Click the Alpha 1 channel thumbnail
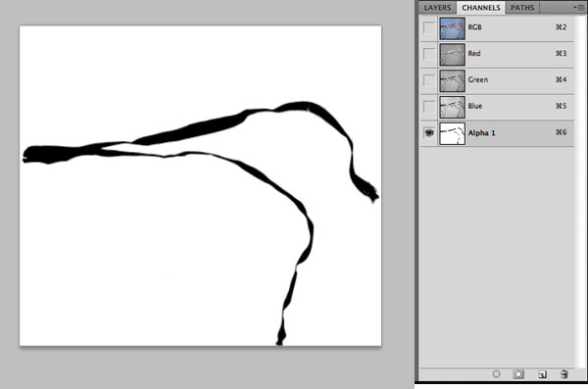This screenshot has width=588, height=389. pyautogui.click(x=452, y=133)
